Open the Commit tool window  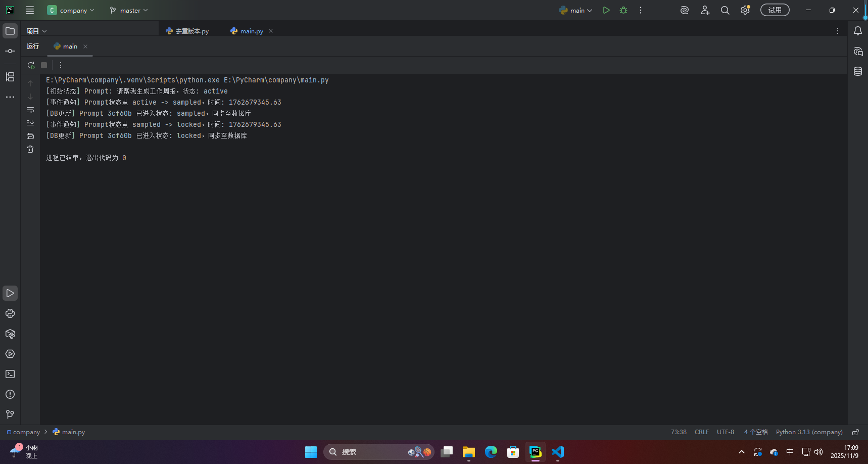[10, 51]
